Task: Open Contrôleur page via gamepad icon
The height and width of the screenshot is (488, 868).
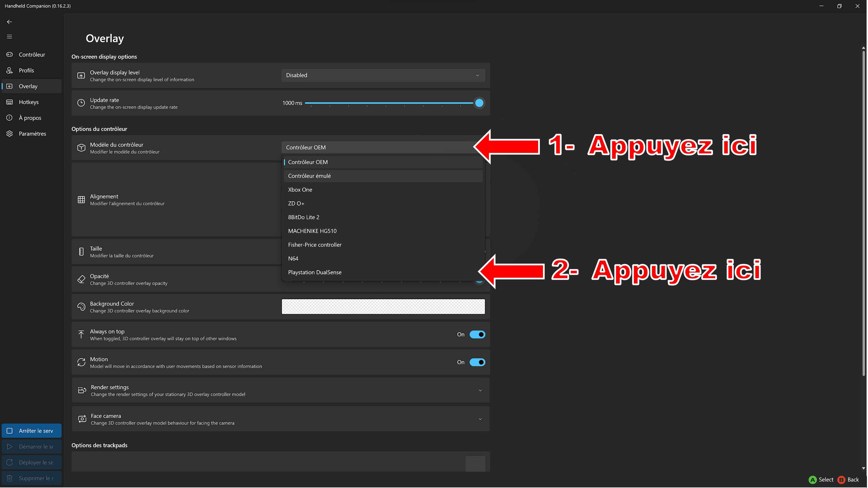Action: (9, 55)
